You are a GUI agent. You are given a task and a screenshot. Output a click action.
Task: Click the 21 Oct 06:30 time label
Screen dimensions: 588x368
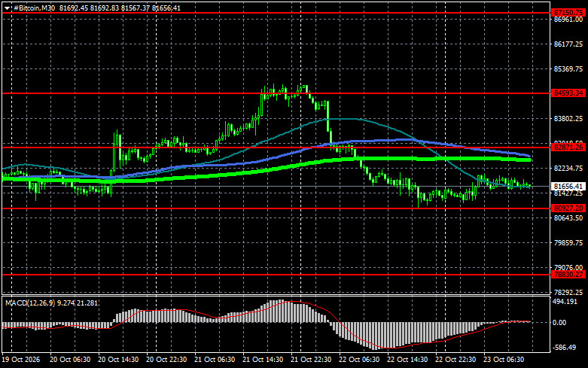pos(215,360)
